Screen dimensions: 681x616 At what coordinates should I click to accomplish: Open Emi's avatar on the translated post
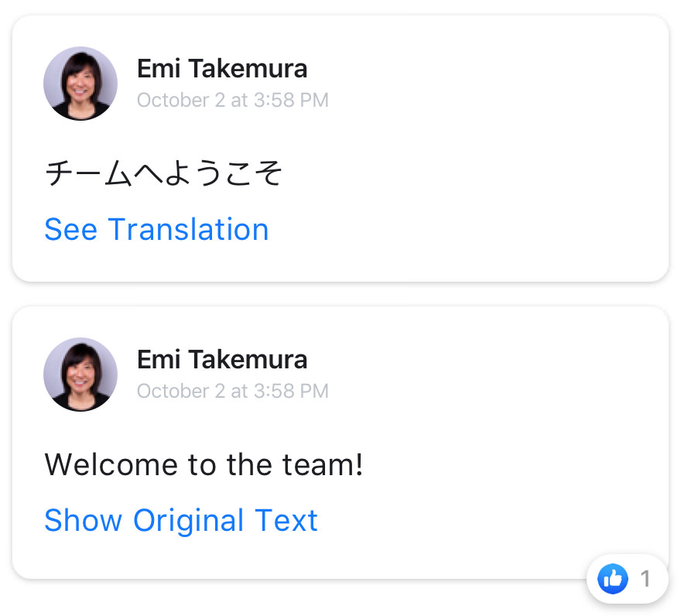click(80, 375)
